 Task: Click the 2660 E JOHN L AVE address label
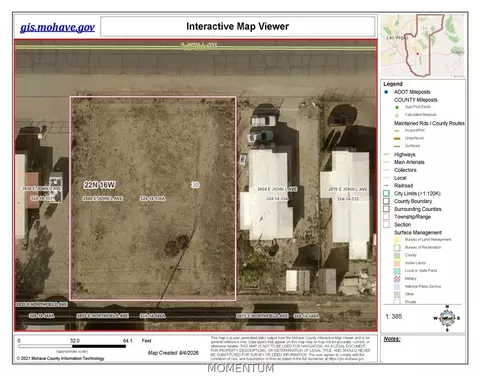[x=277, y=189]
